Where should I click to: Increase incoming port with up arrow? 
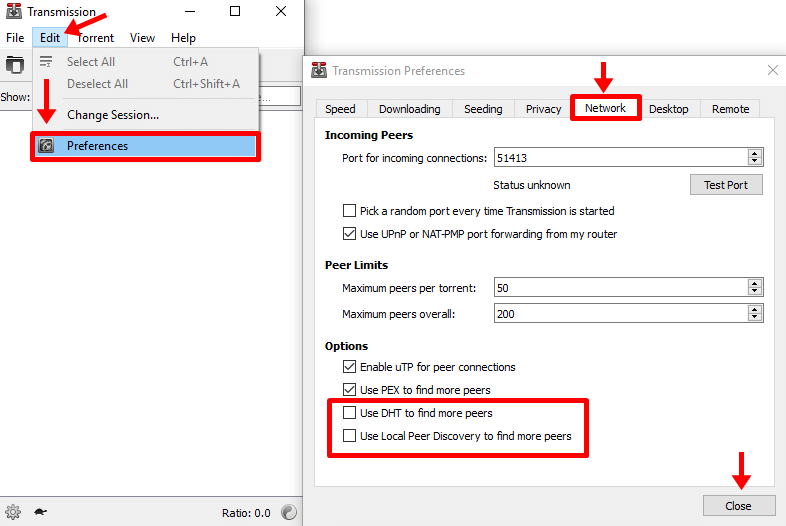(x=754, y=153)
